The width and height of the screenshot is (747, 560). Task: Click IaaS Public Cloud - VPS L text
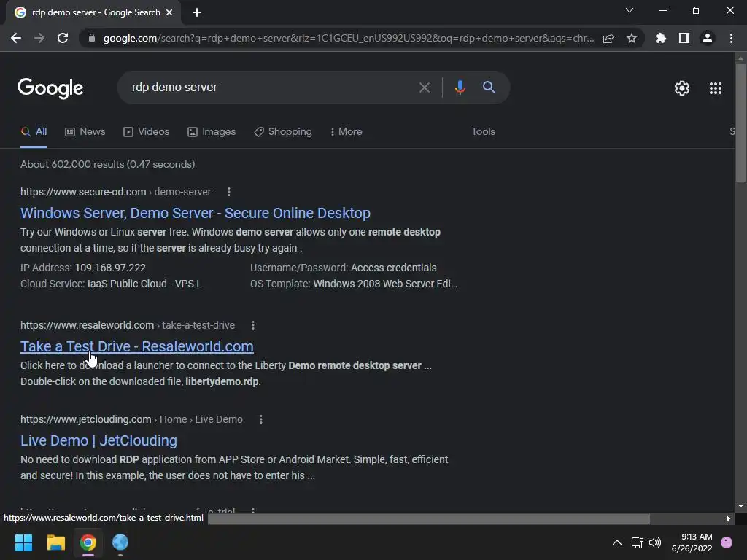144,284
